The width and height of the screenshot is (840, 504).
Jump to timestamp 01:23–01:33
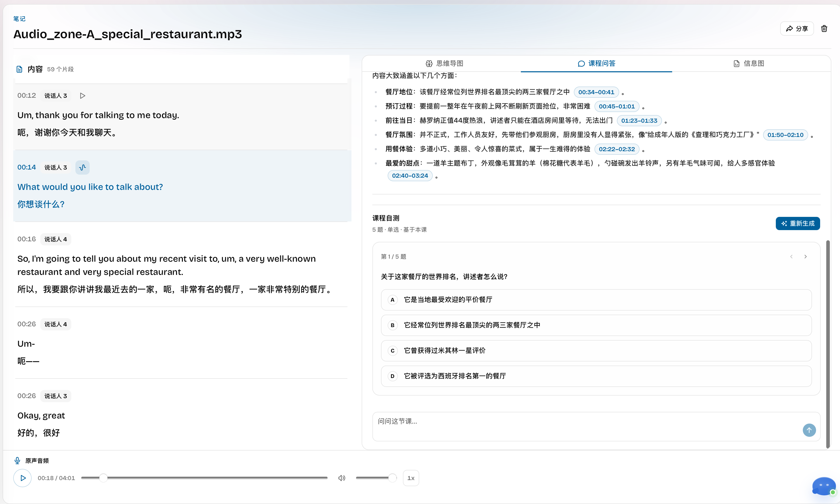(639, 121)
